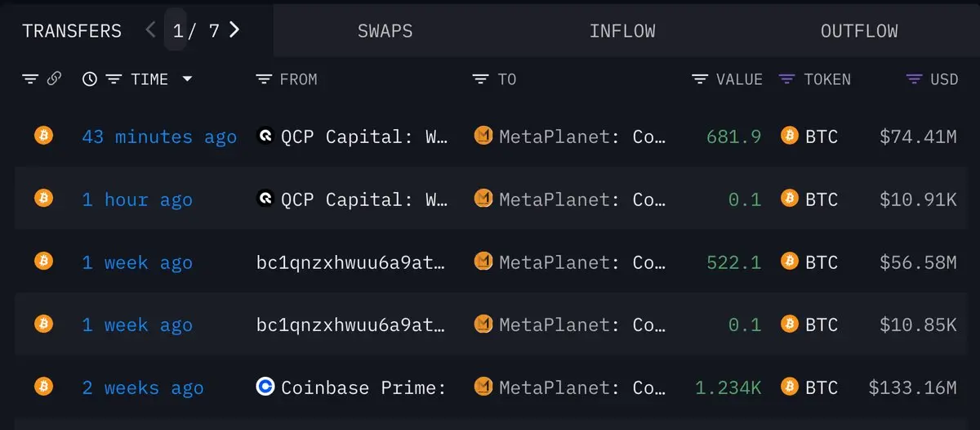Toggle the TOKEN column filter
Viewport: 980px width, 430px height.
coord(787,79)
